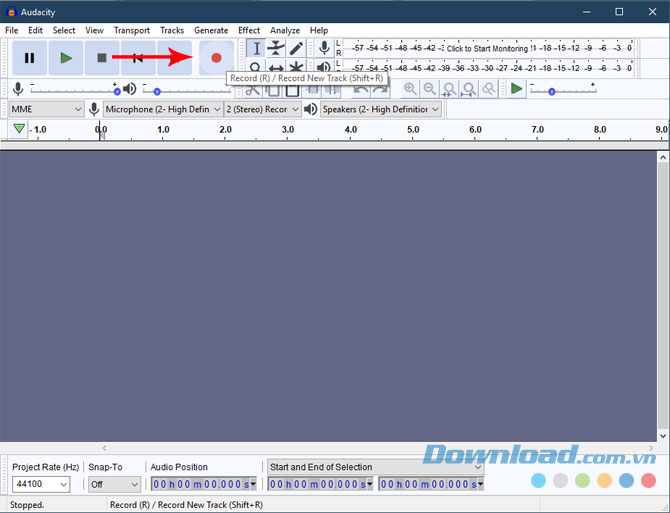The height and width of the screenshot is (513, 670).
Task: Click to Start Monitoring on the recording meter
Action: coord(488,48)
